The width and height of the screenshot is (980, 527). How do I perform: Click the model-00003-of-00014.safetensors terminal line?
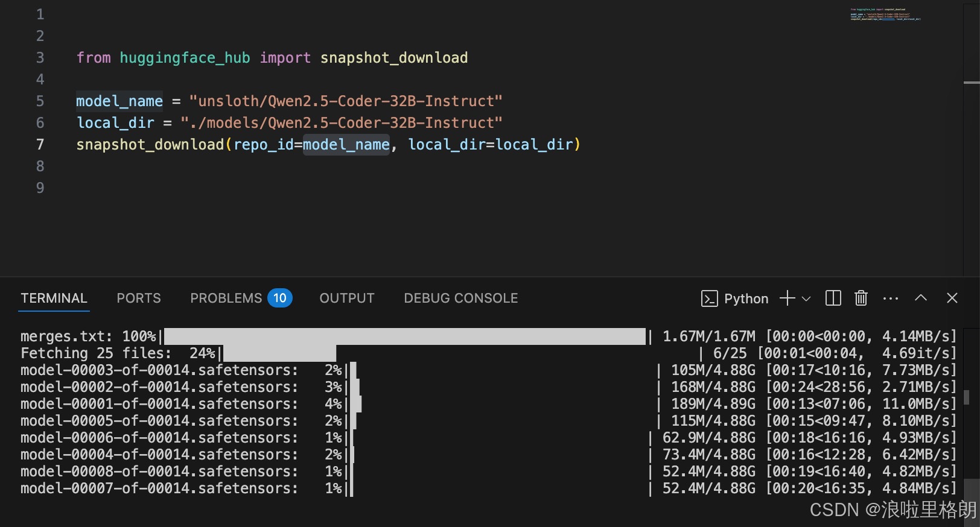click(488, 370)
